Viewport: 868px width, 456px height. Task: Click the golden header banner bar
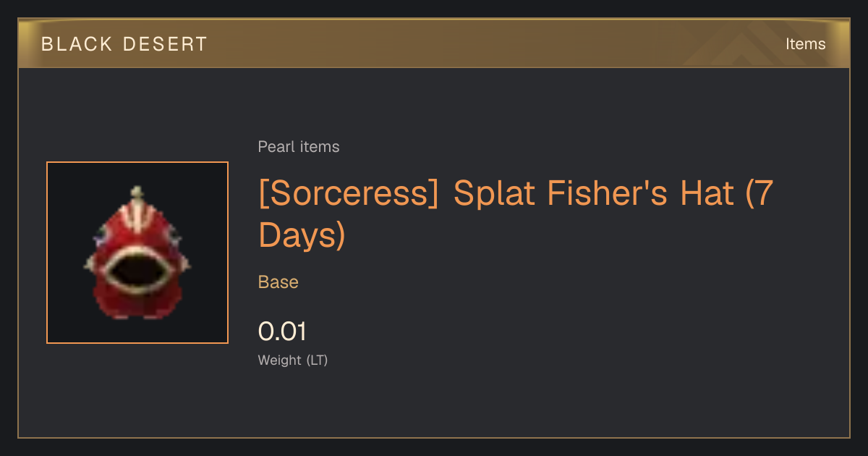click(x=434, y=43)
